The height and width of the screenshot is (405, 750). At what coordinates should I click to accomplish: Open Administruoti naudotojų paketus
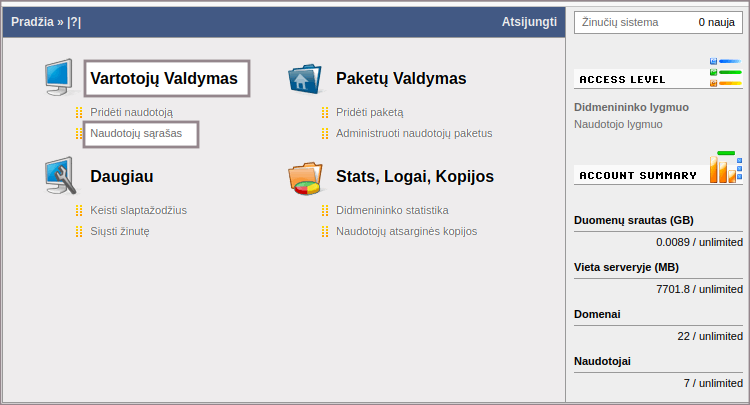click(x=414, y=133)
